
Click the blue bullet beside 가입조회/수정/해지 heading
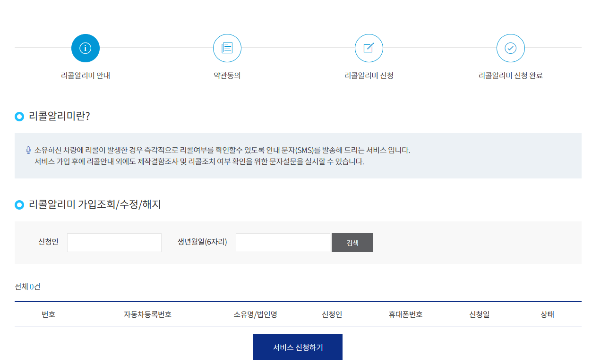coord(18,204)
